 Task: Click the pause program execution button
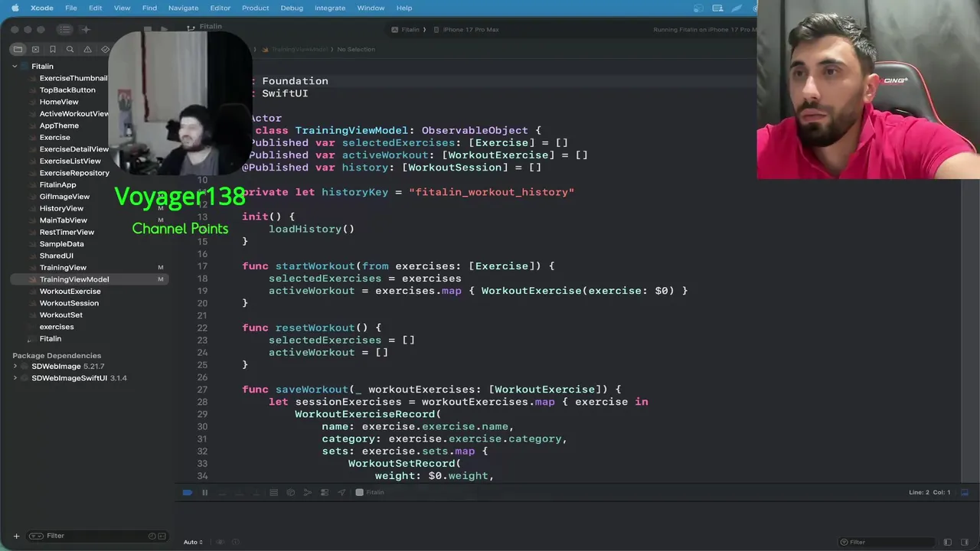[x=204, y=493]
